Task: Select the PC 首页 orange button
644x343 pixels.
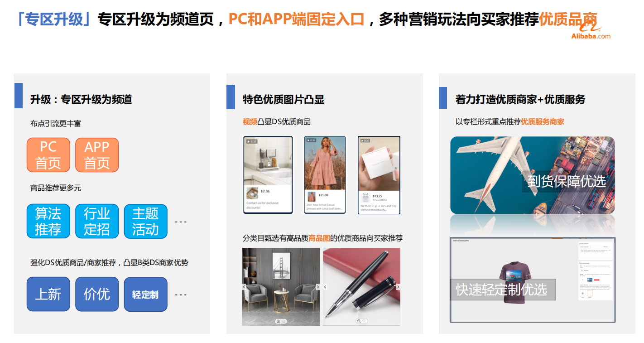Action: tap(48, 155)
